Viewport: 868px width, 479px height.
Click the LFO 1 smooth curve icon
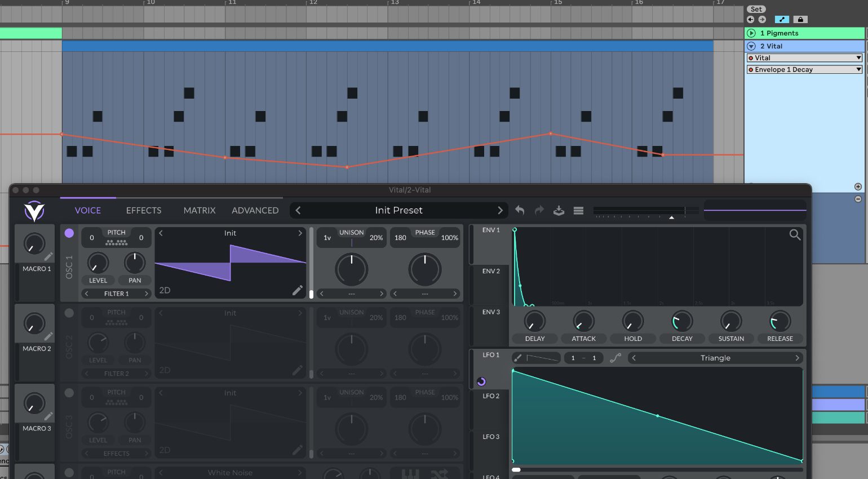click(x=615, y=358)
